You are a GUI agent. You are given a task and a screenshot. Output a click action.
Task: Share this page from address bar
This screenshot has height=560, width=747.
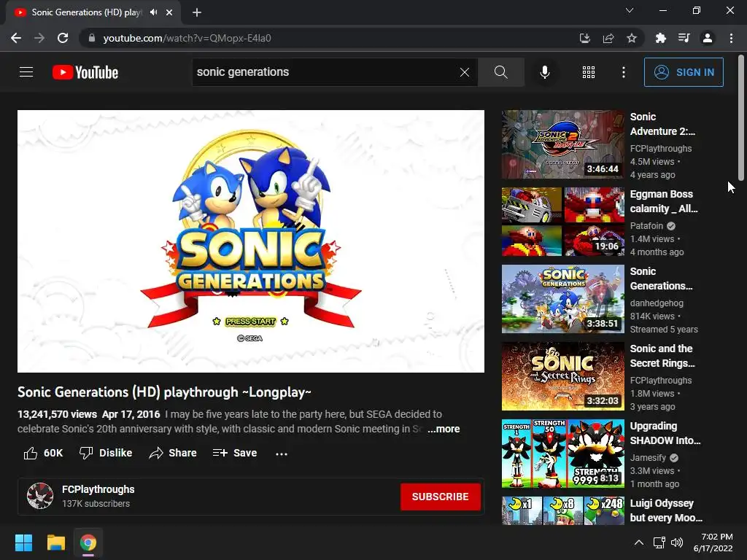click(608, 38)
